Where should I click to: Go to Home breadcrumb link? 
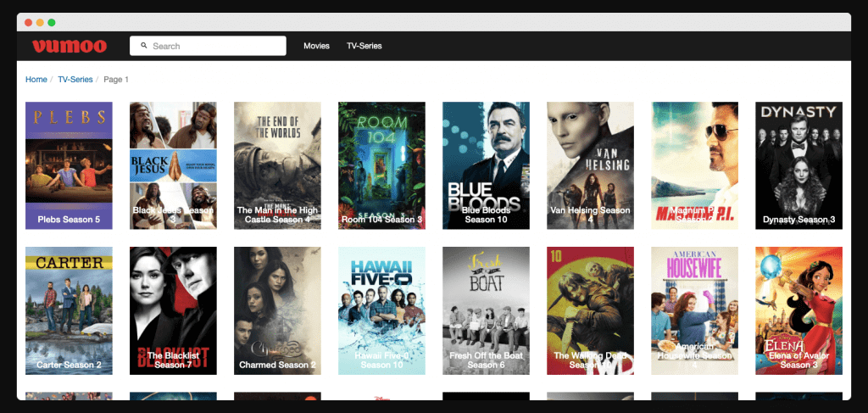(36, 80)
